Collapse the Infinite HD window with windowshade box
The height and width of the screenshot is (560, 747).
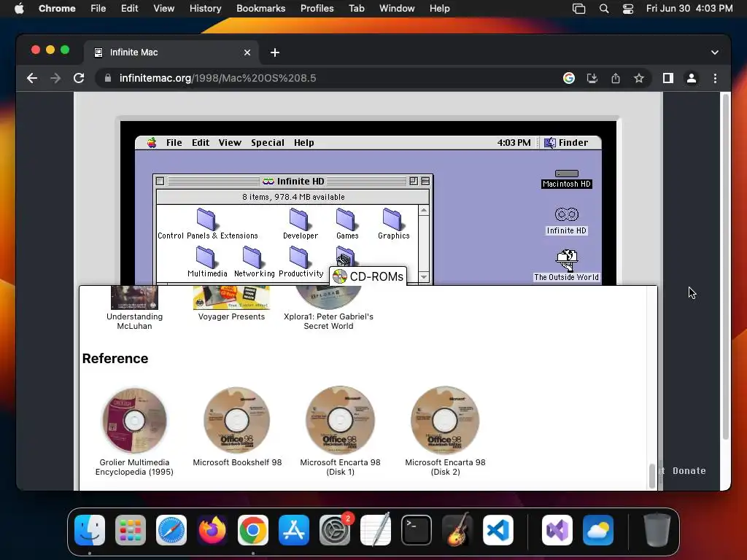425,181
